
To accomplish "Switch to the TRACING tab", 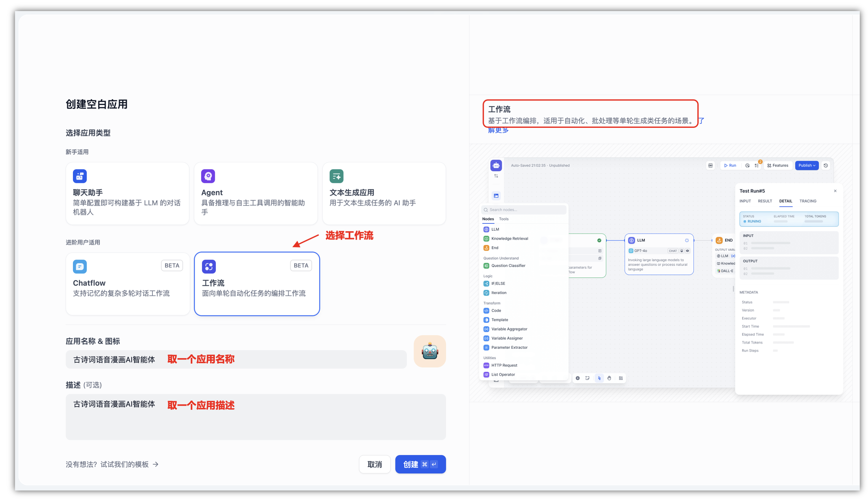I will point(807,201).
